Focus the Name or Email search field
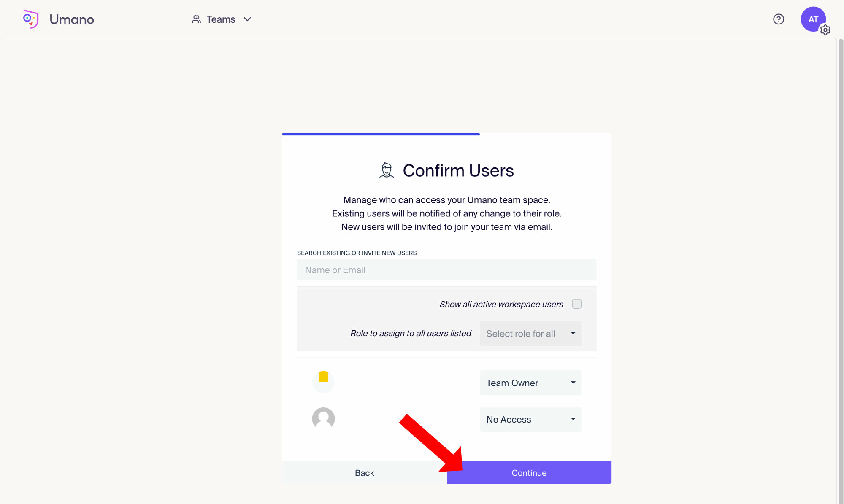844x504 pixels. (x=446, y=270)
